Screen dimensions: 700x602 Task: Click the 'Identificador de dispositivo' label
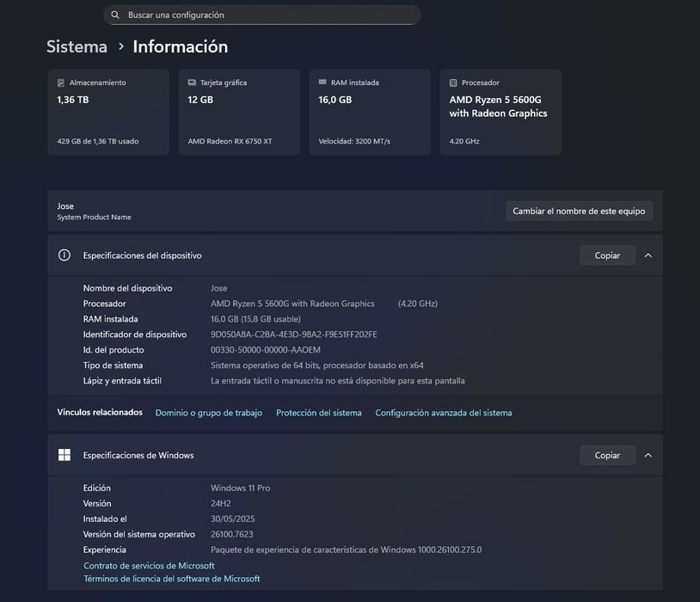(135, 334)
